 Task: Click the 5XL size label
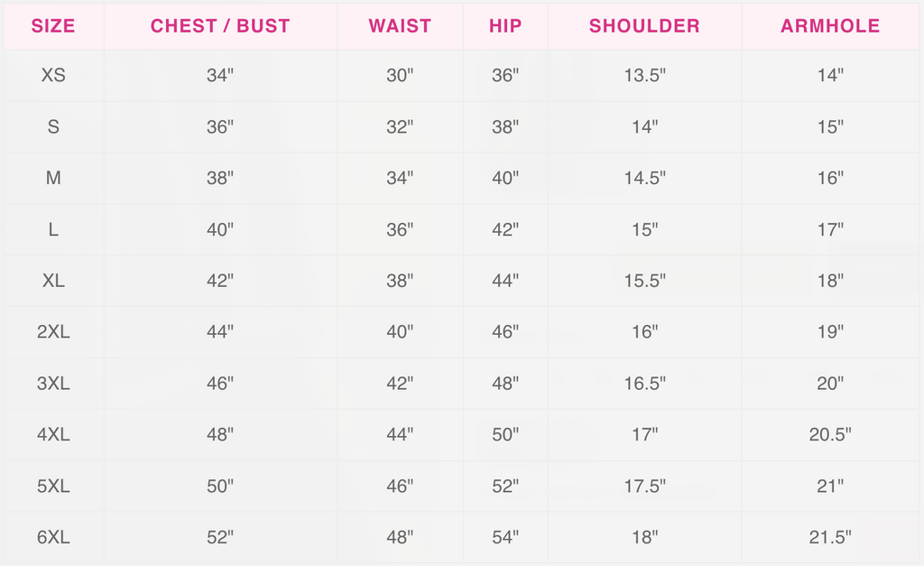point(53,487)
